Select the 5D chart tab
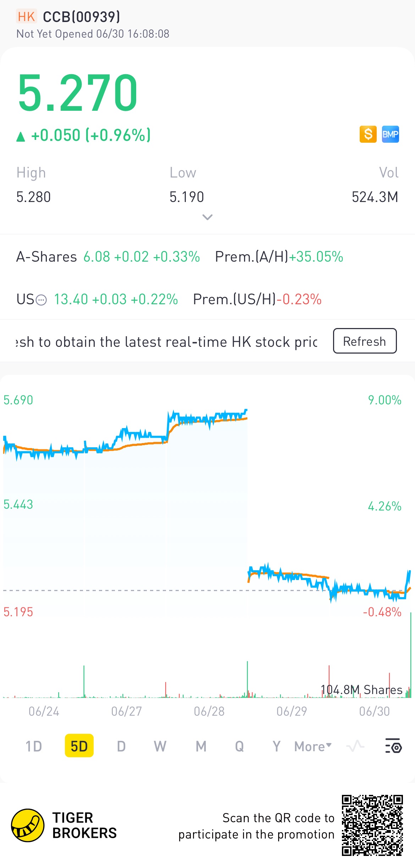This screenshot has width=415, height=868. 79,746
